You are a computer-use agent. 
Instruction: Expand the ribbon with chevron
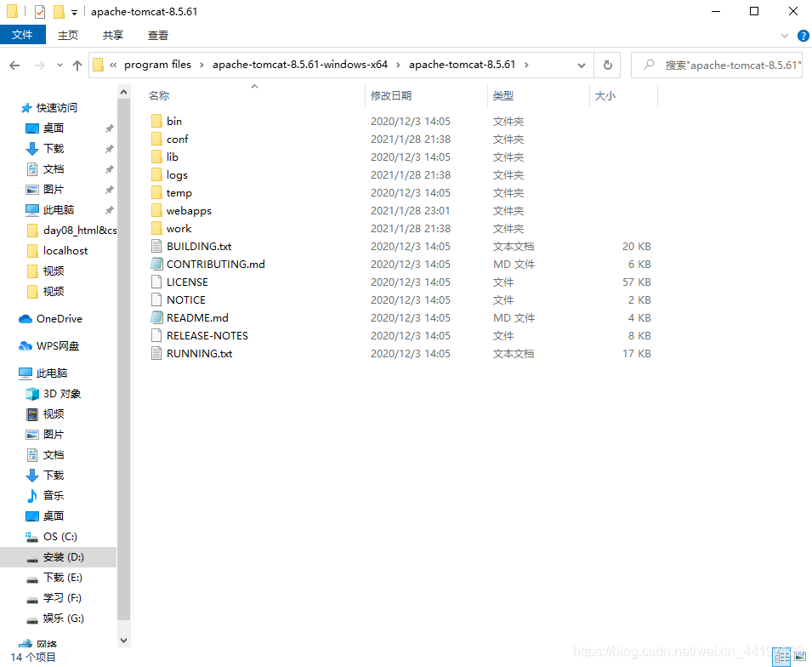(x=785, y=36)
